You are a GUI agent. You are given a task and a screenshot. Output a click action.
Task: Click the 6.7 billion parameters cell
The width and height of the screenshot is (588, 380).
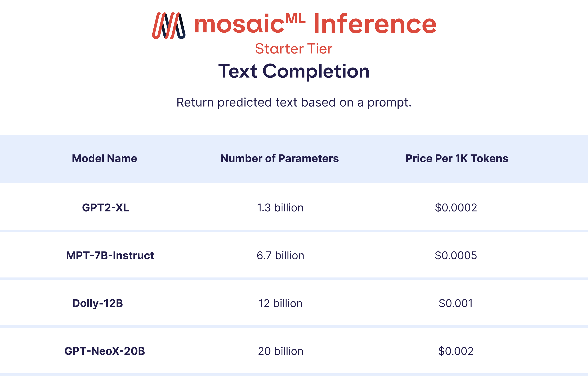click(280, 255)
